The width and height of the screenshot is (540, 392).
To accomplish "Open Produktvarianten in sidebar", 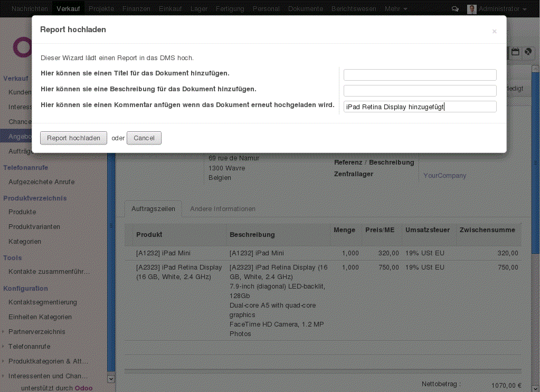I will click(34, 227).
